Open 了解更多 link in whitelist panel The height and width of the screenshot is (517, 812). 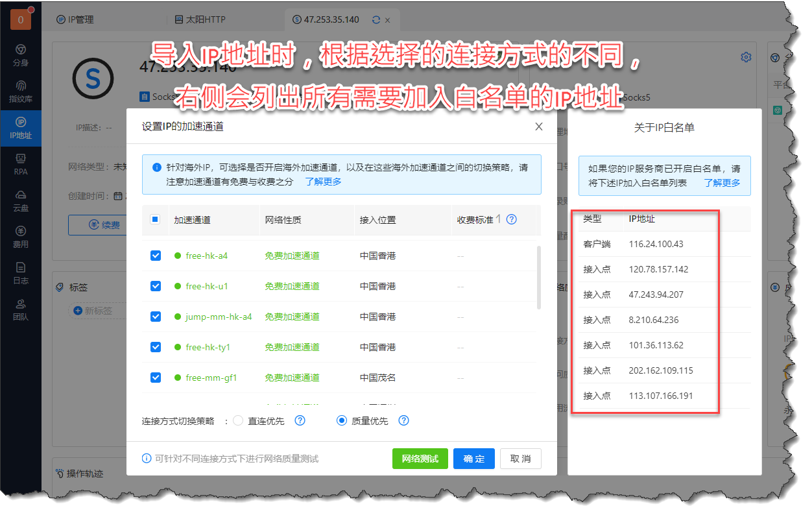[722, 183]
